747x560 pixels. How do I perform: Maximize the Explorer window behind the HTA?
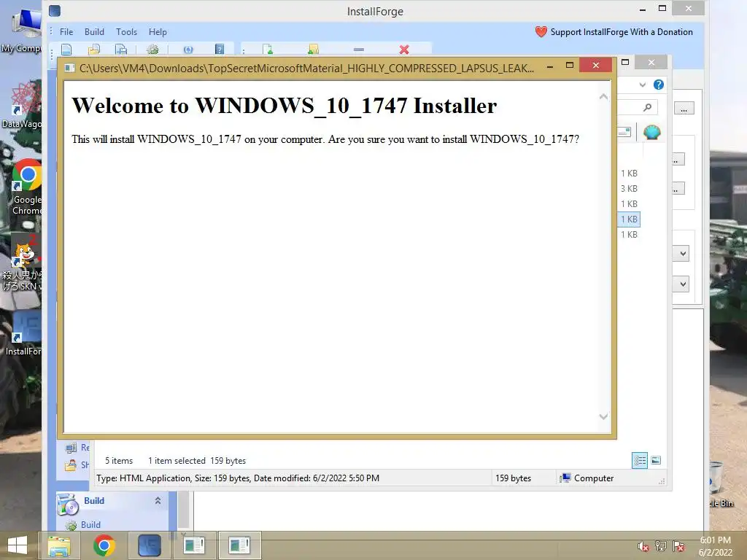[625, 62]
